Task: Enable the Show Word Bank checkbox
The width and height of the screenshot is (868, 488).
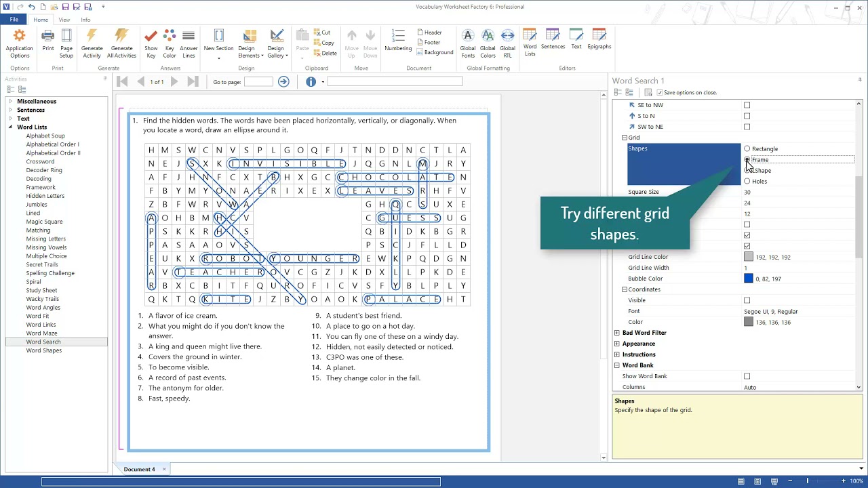Action: (x=747, y=376)
